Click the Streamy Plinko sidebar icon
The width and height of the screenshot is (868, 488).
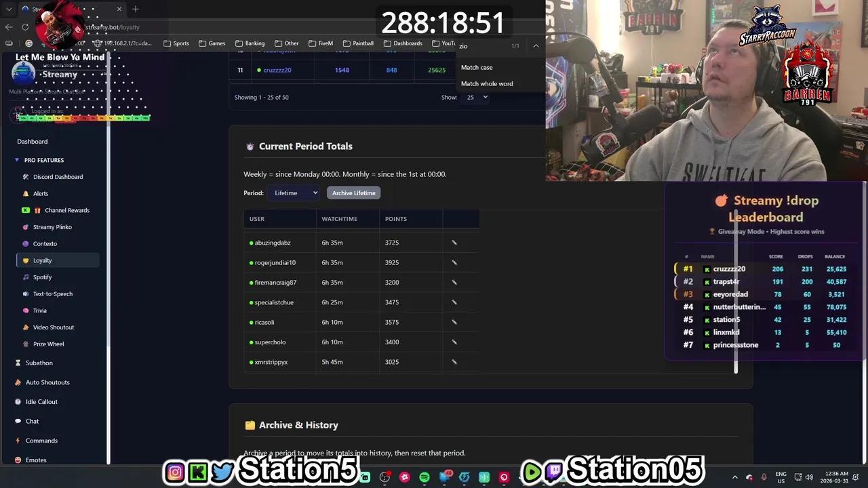click(26, 227)
